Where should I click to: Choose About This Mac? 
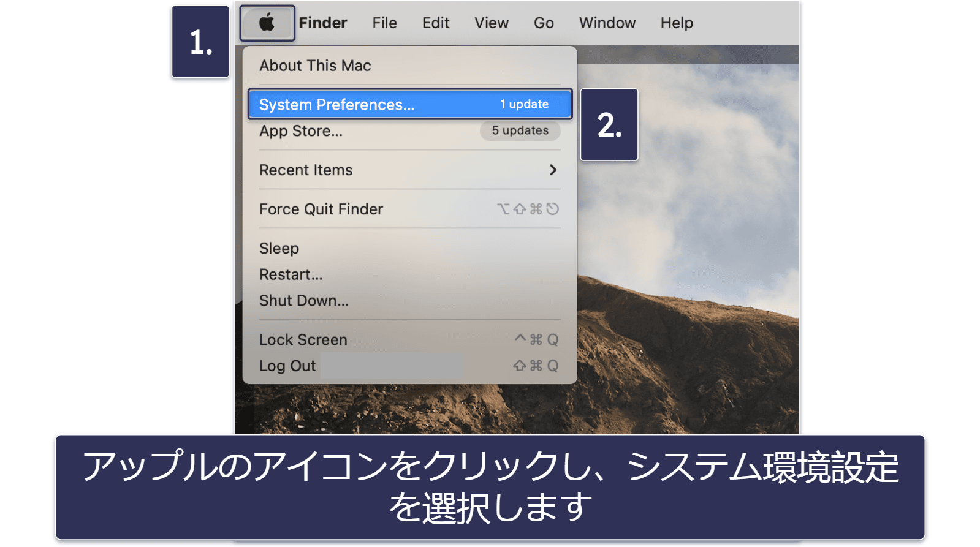(x=409, y=66)
